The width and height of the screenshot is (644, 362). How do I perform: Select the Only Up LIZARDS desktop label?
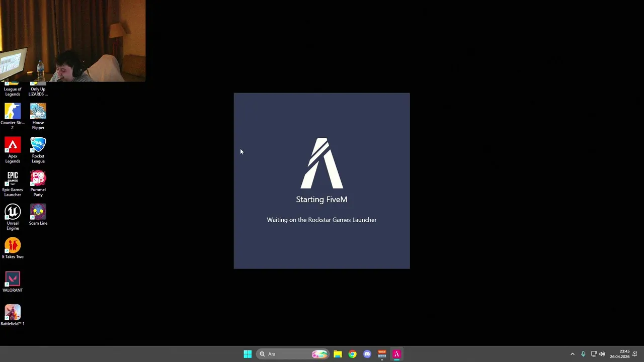tap(38, 92)
